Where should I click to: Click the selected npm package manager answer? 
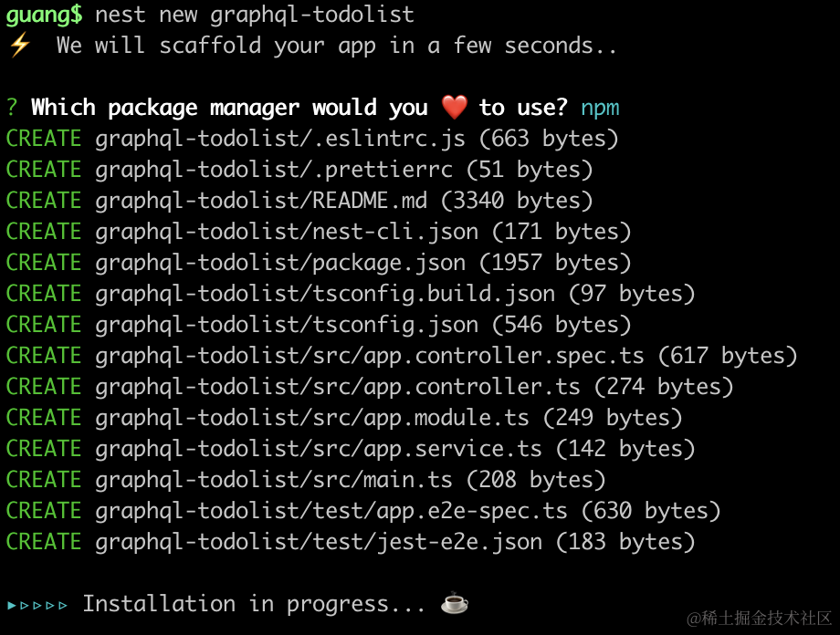point(600,108)
